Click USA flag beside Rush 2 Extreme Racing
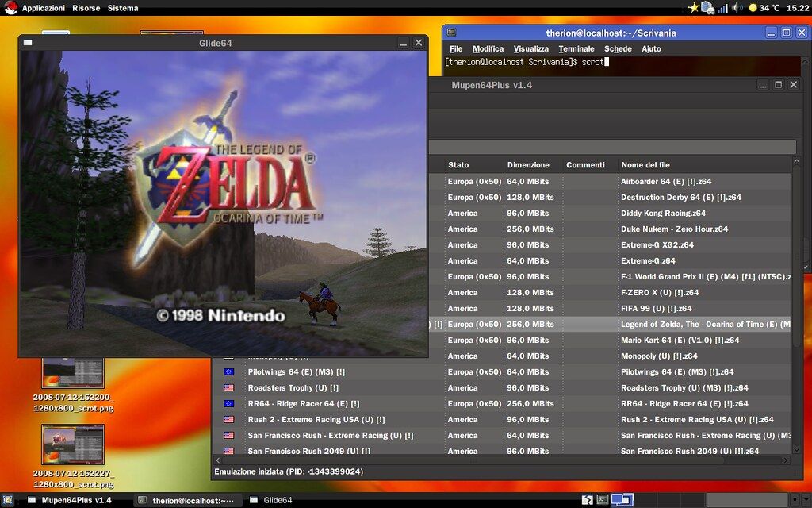The width and height of the screenshot is (812, 508). pos(228,419)
